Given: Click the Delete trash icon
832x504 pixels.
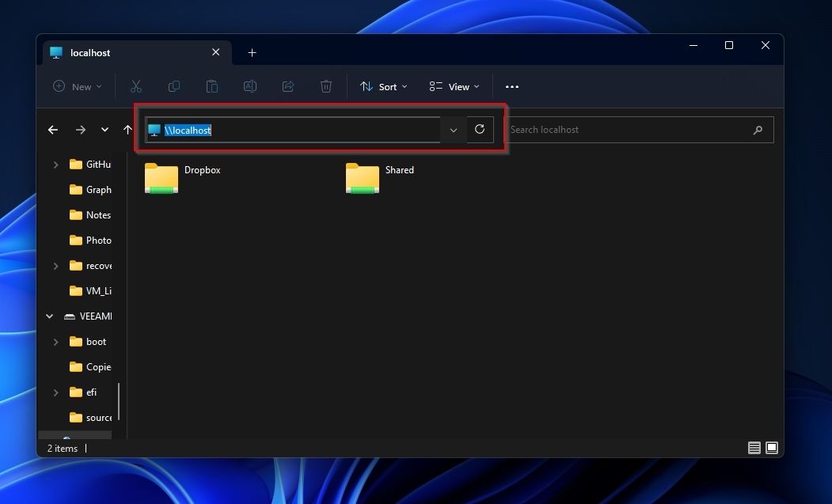Looking at the screenshot, I should [326, 86].
